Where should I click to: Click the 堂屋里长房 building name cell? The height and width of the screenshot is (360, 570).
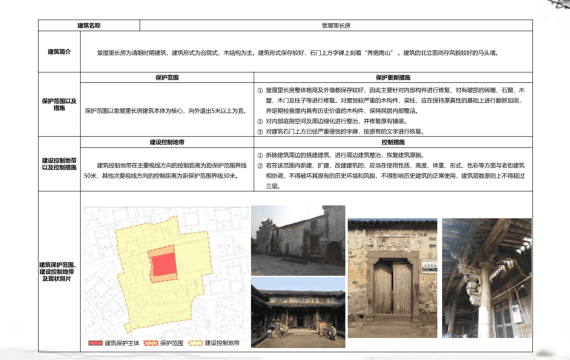tap(336, 25)
